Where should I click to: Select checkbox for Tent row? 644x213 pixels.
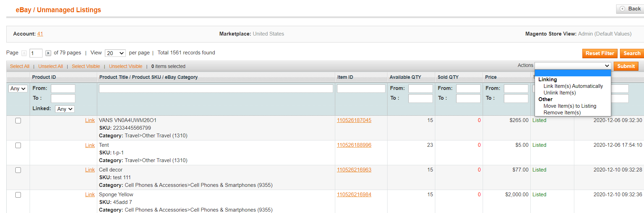coord(18,145)
